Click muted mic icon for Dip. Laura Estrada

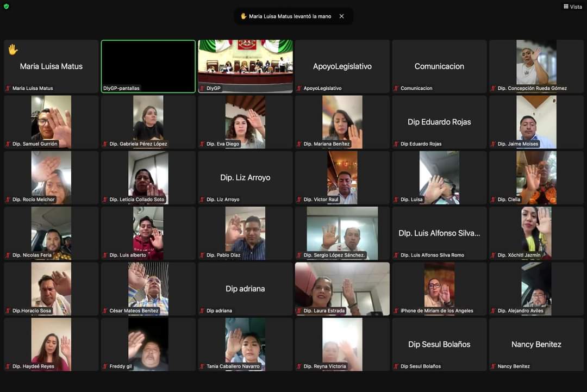pos(299,311)
